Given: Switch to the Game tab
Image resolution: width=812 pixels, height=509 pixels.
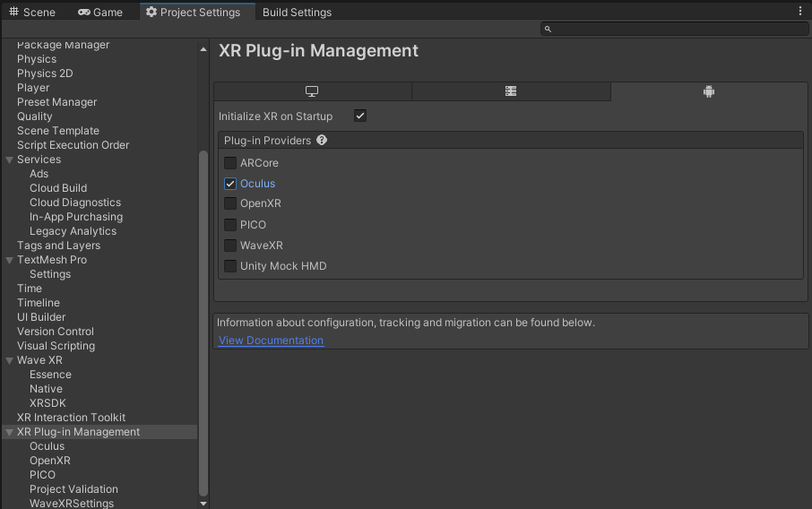Looking at the screenshot, I should point(100,12).
